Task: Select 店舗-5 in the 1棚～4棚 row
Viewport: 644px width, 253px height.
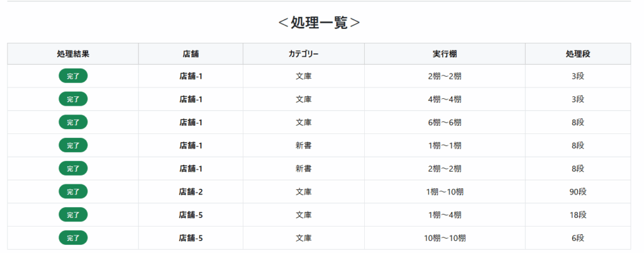Action: coord(191,215)
